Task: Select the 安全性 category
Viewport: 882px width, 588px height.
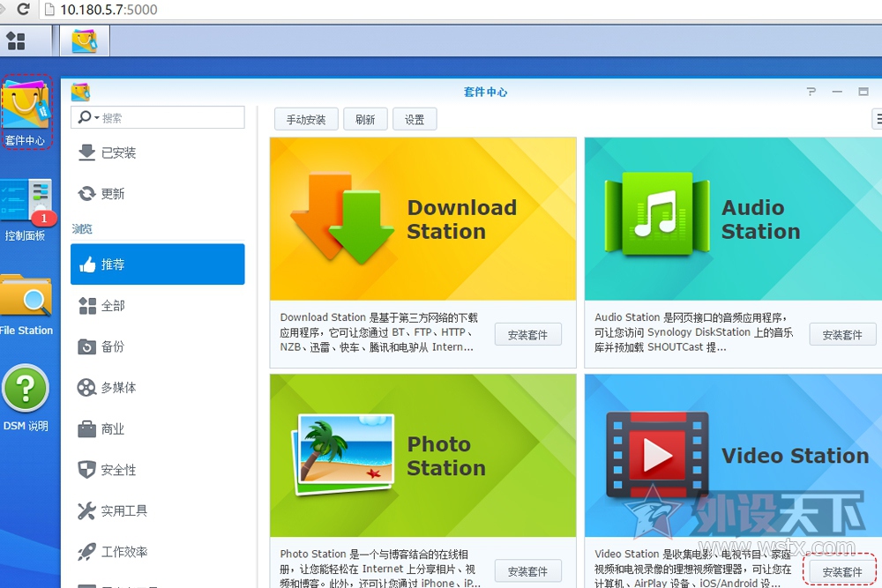Action: (158, 469)
